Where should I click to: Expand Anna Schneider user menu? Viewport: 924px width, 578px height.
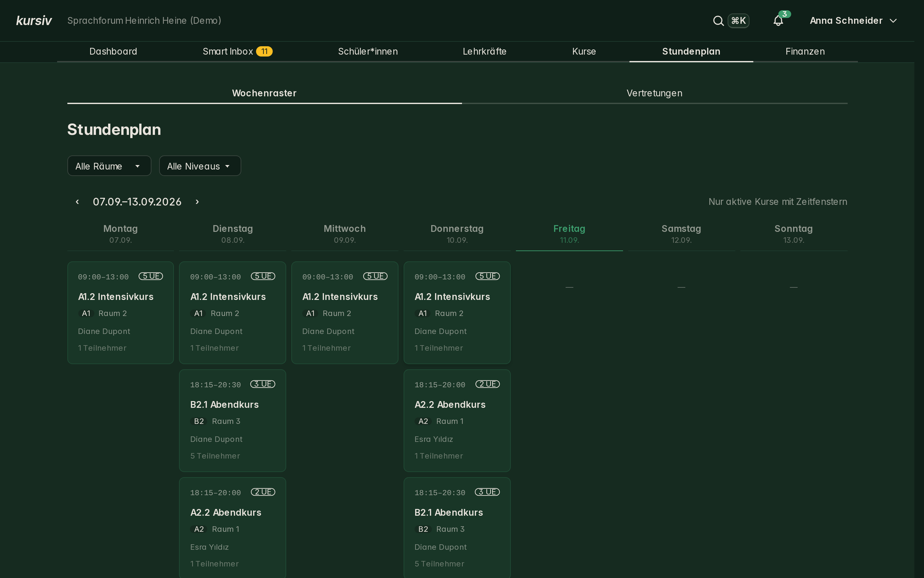point(853,21)
